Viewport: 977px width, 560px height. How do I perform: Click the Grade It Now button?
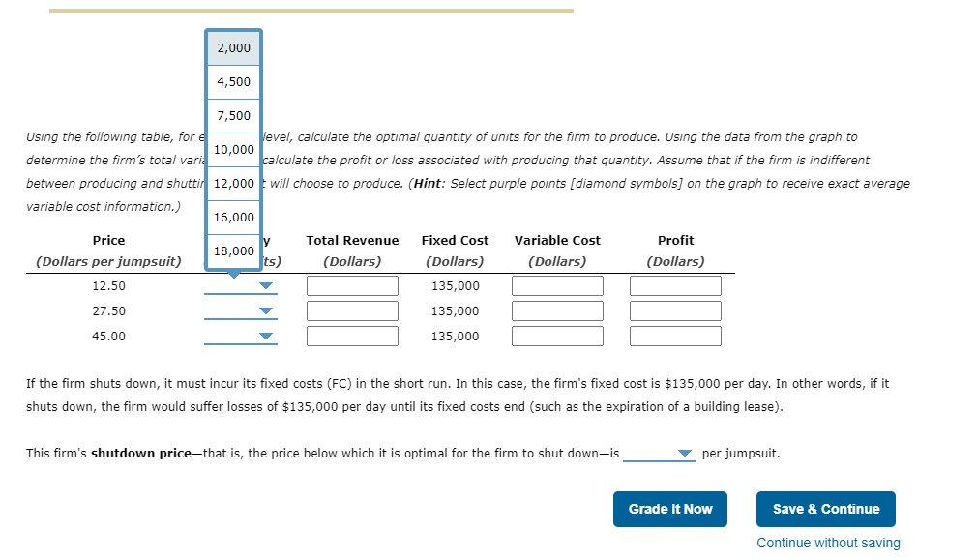click(669, 509)
